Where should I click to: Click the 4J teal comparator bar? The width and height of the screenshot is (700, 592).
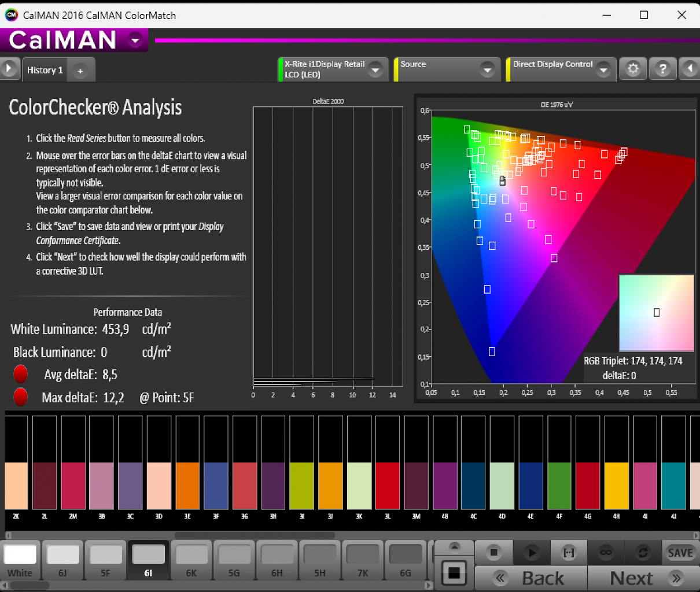[674, 462]
